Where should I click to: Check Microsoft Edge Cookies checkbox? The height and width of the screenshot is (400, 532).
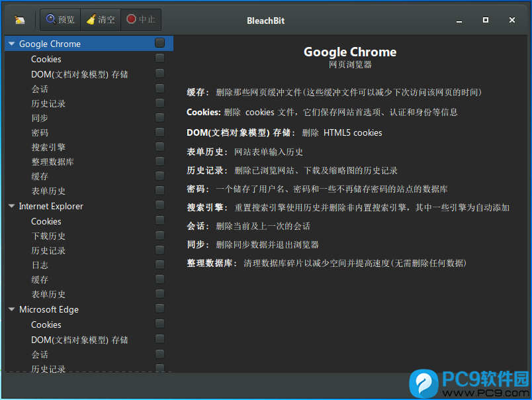tap(160, 324)
